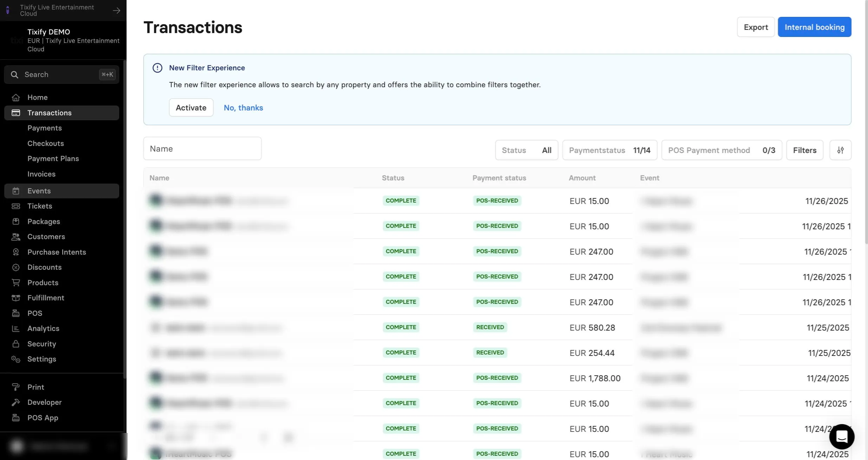This screenshot has width=868, height=460.
Task: Click the Transactions card icon
Action: tap(15, 113)
